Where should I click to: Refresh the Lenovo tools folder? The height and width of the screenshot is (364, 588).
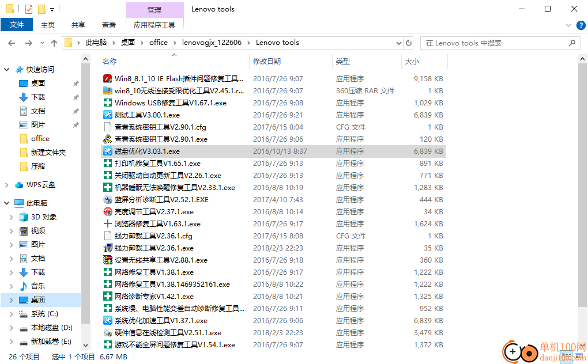409,43
